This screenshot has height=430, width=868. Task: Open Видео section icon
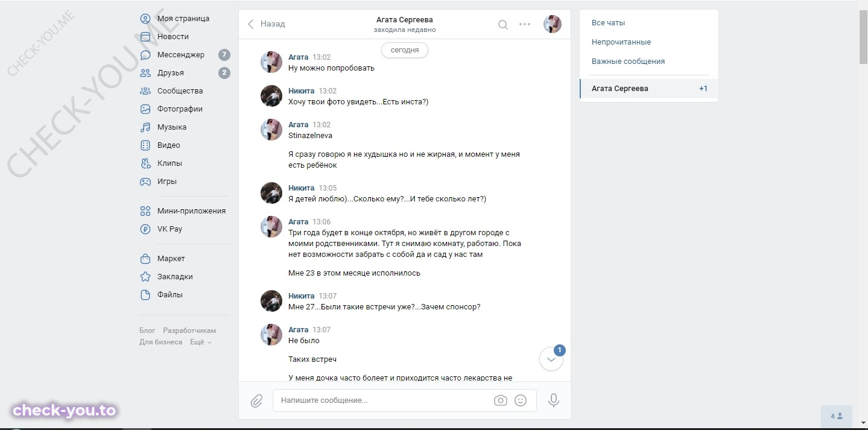click(145, 145)
